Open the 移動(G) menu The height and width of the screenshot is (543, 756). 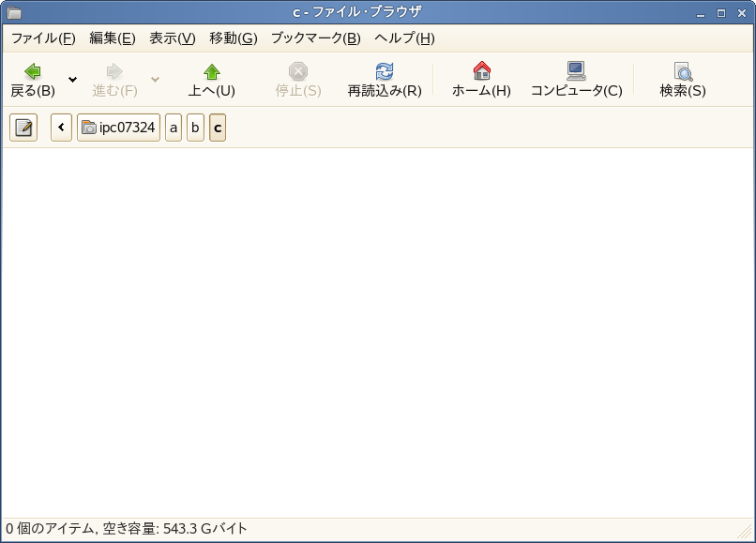coord(234,38)
